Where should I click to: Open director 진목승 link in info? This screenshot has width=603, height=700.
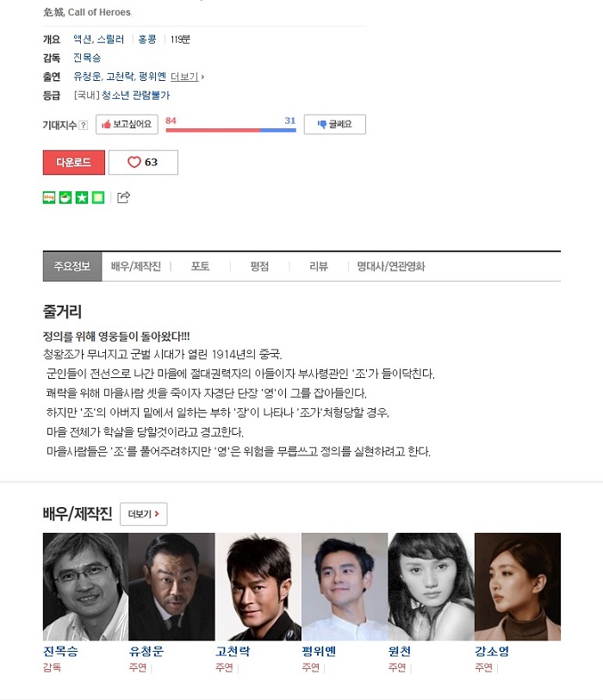[87, 58]
